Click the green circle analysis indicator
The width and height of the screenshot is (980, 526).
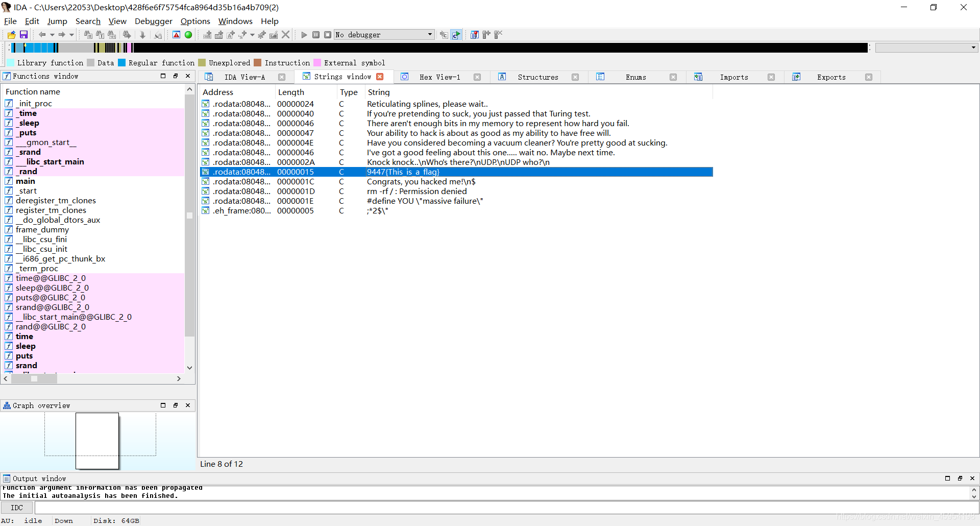188,35
